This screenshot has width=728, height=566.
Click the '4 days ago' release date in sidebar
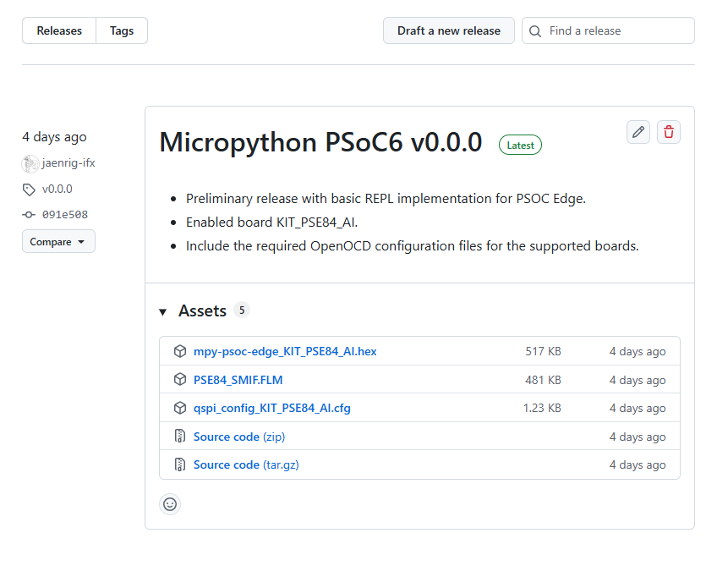[54, 137]
